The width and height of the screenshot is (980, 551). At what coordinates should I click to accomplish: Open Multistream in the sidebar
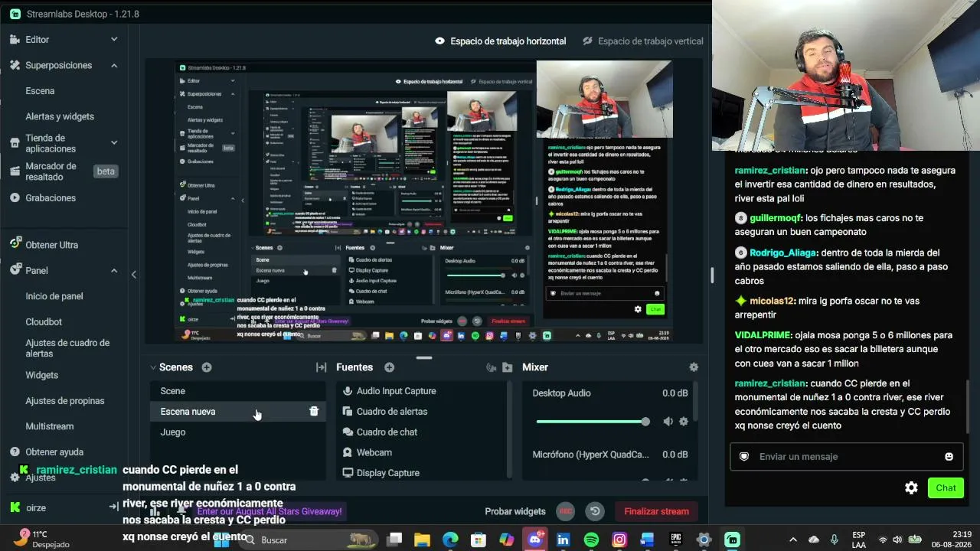[50, 426]
